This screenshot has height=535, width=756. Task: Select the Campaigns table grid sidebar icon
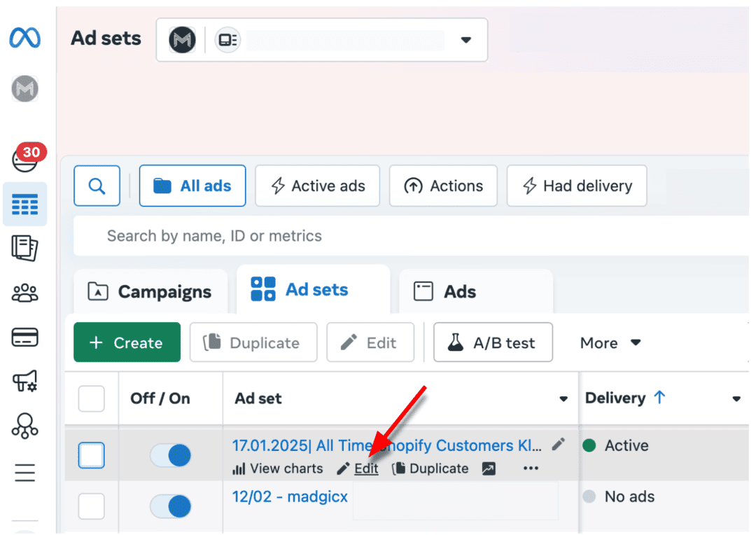click(x=24, y=204)
